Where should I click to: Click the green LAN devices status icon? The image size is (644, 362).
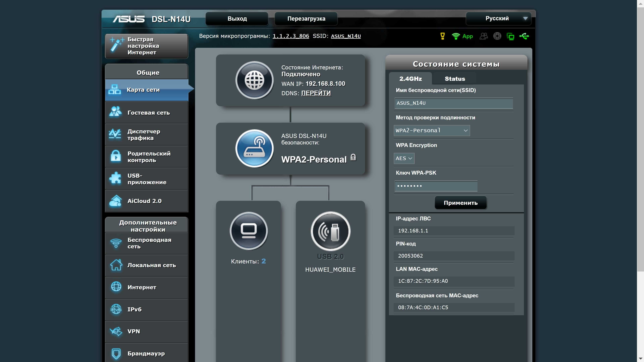pos(510,37)
